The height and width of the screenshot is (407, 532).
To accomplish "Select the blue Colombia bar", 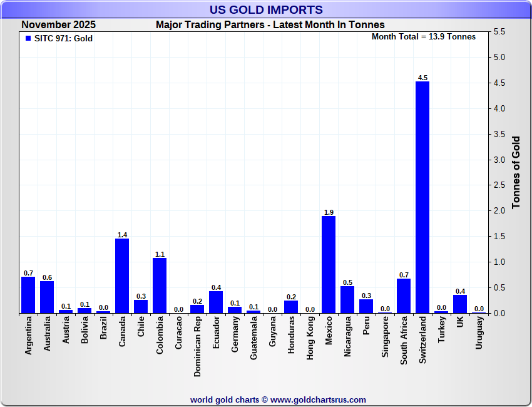I will click(x=160, y=285).
